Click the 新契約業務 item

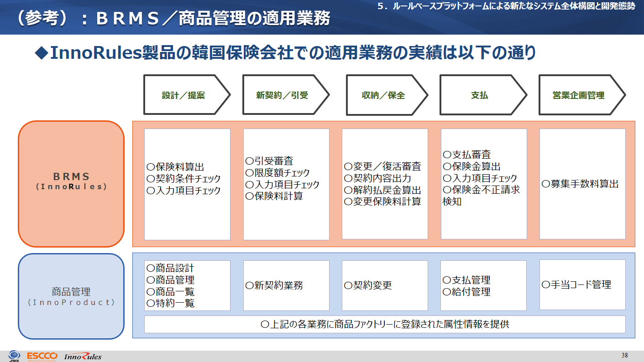point(274,286)
